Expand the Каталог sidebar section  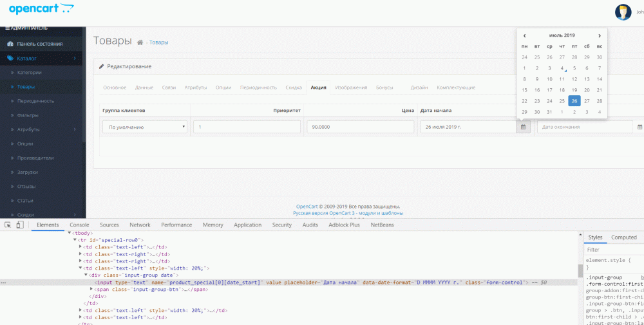[74, 59]
